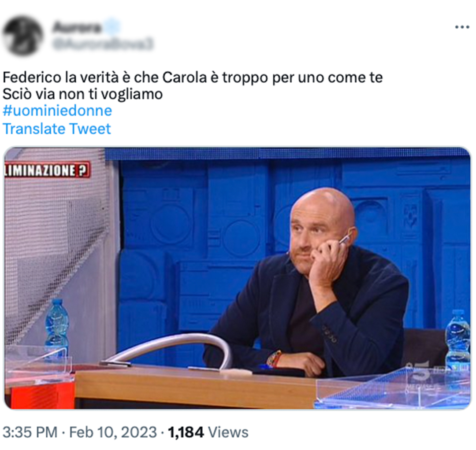This screenshot has height=450, width=476.
Task: Open the blurred @handle under the name
Action: point(103,44)
